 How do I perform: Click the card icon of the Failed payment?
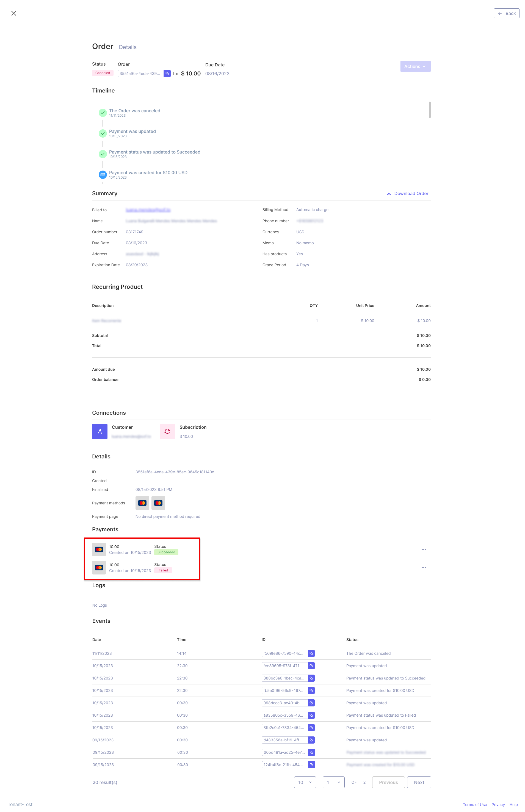pyautogui.click(x=99, y=568)
